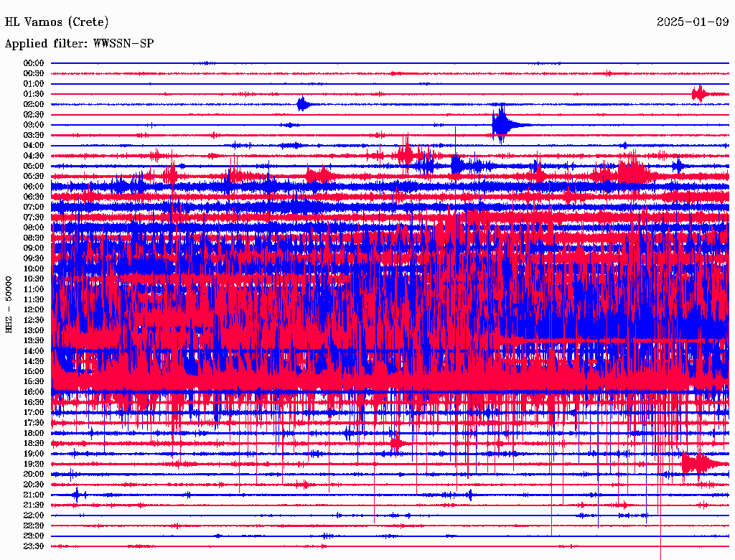Image resolution: width=735 pixels, height=560 pixels.
Task: Click the 15:30 time label
Action: pos(34,382)
